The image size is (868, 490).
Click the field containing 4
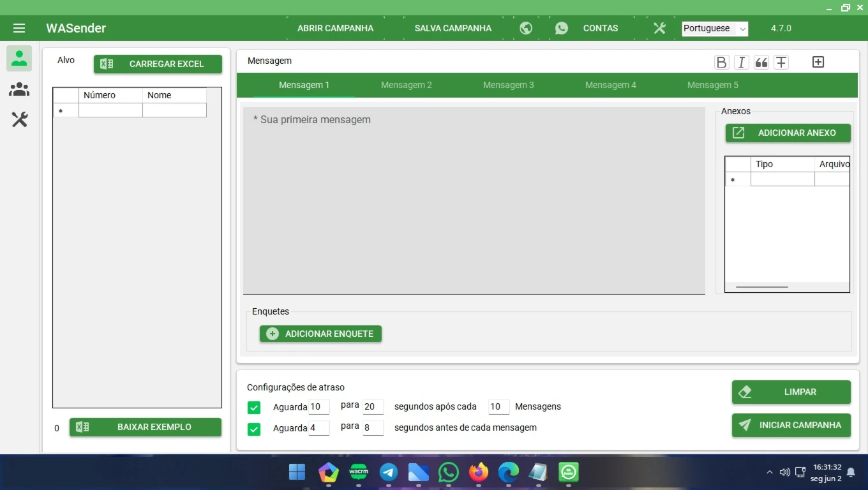tap(318, 427)
